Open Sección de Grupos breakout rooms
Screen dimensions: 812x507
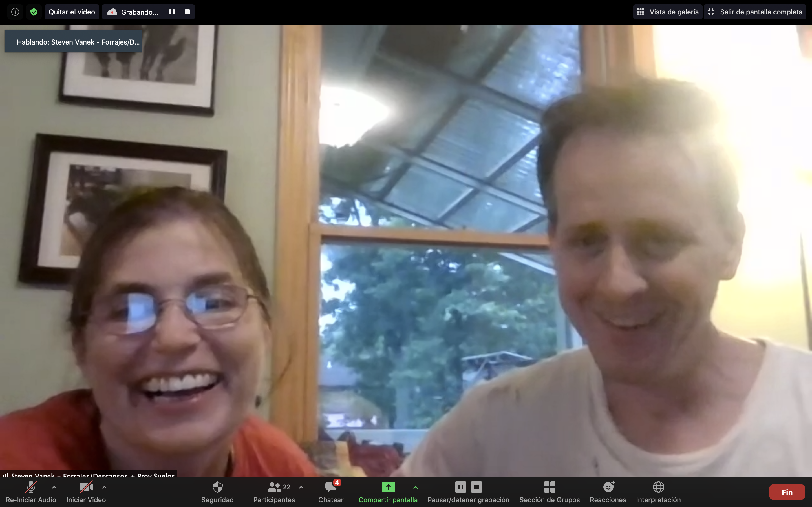[549, 487]
